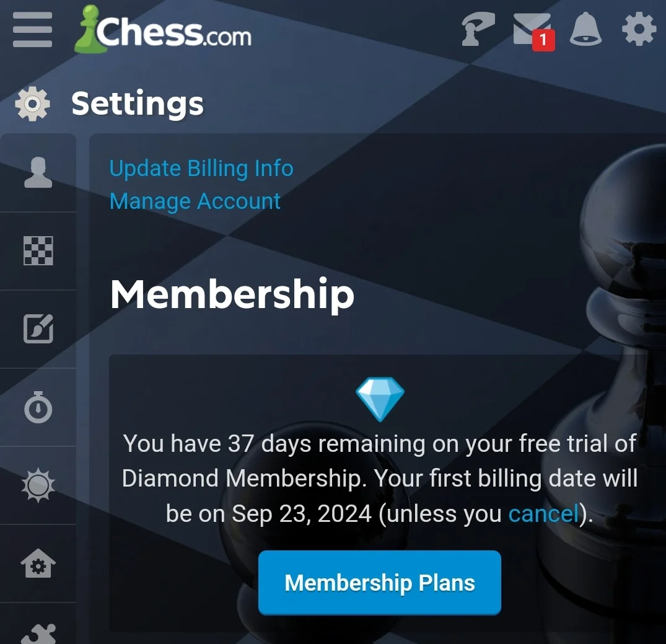Open the notifications bell
The height and width of the screenshot is (644, 666).
click(x=585, y=29)
